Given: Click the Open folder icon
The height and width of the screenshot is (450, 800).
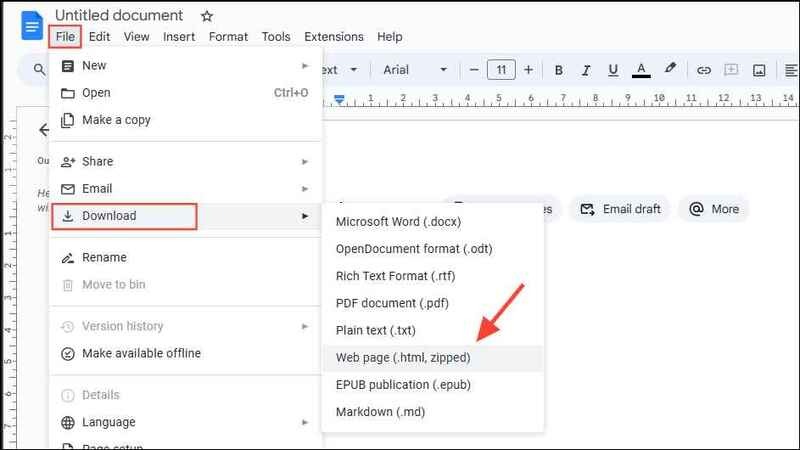Looking at the screenshot, I should 67,93.
